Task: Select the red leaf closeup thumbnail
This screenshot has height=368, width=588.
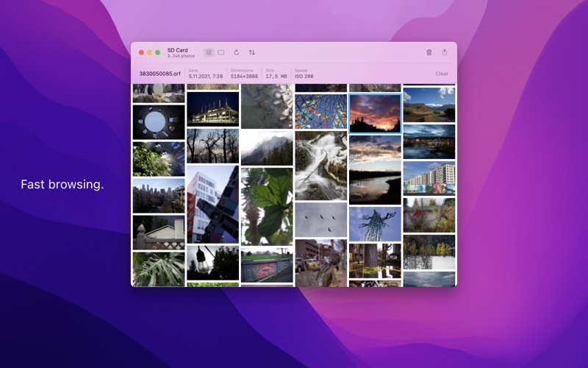Action: click(x=429, y=215)
